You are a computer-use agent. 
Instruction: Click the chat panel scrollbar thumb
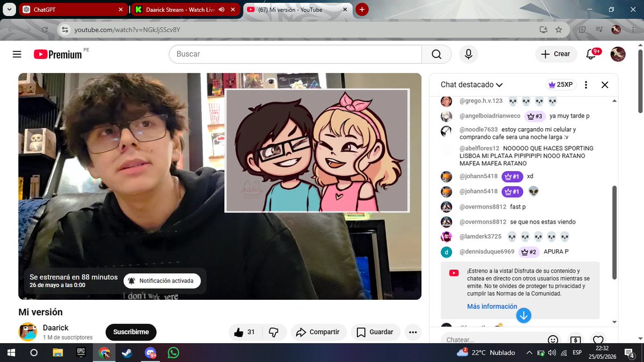point(614,232)
